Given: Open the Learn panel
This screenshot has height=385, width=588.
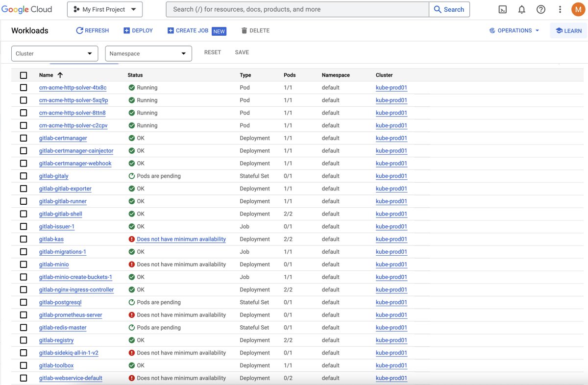Looking at the screenshot, I should pos(569,30).
